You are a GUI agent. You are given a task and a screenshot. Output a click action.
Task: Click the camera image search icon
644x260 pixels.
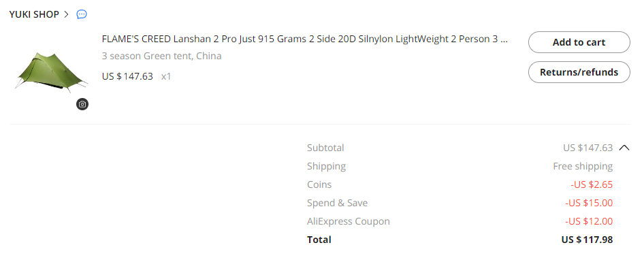tap(82, 104)
